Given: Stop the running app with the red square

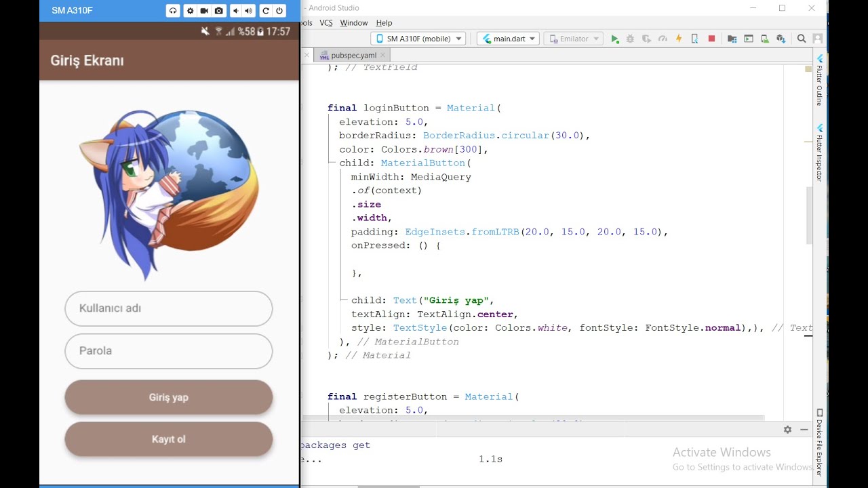Looking at the screenshot, I should [x=711, y=39].
